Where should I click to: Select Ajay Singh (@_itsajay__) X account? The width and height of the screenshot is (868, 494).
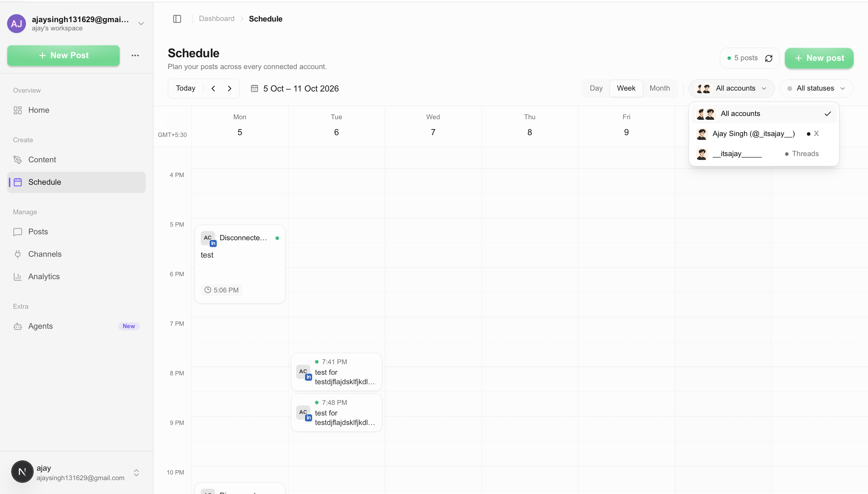[764, 134]
